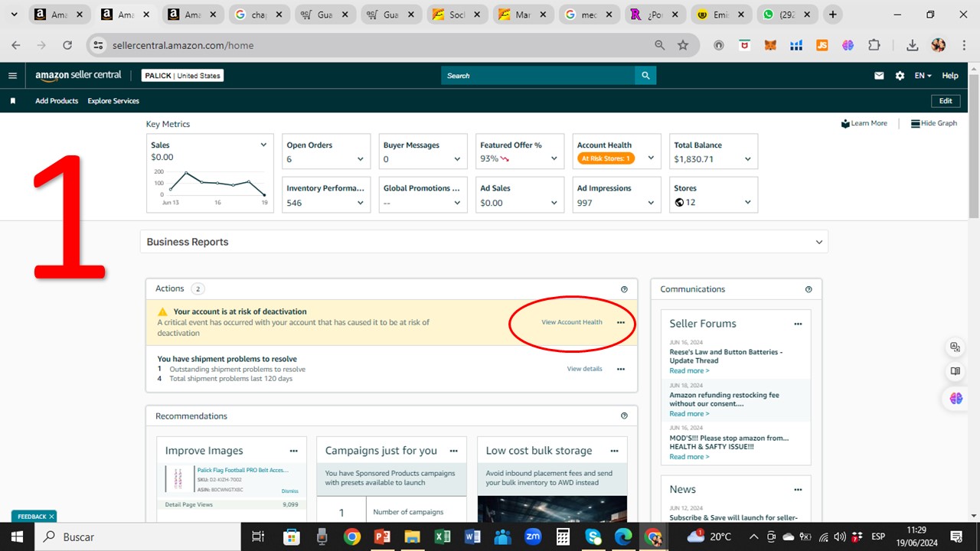980x551 pixels.
Task: Open the Explore Services menu item
Action: coord(113,101)
